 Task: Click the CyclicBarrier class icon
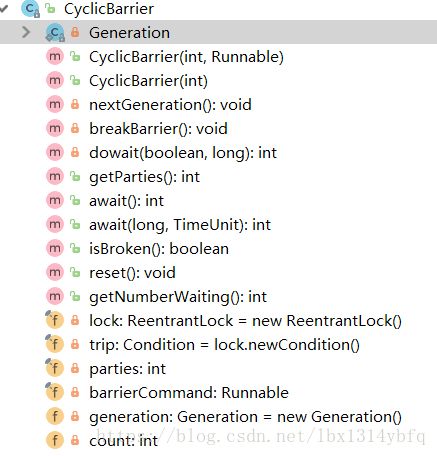[x=30, y=9]
